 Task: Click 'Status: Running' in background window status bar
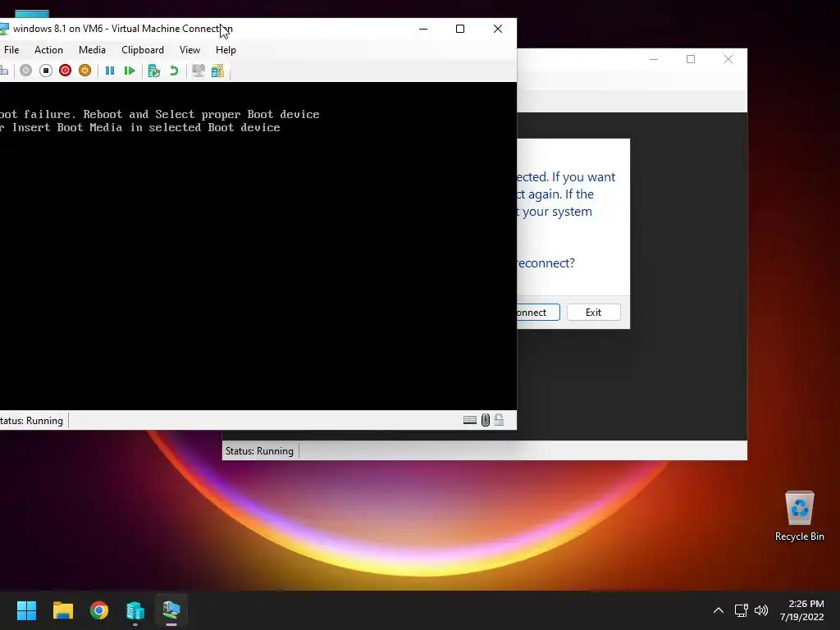259,451
